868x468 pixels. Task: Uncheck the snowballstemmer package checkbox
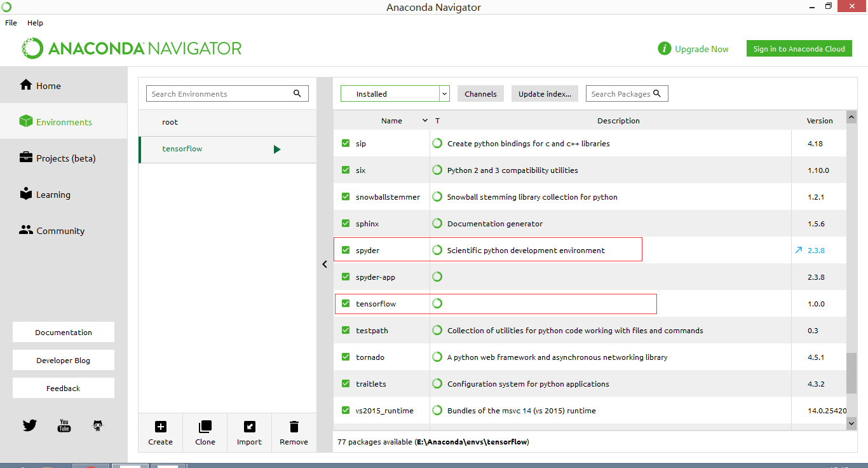tap(346, 196)
